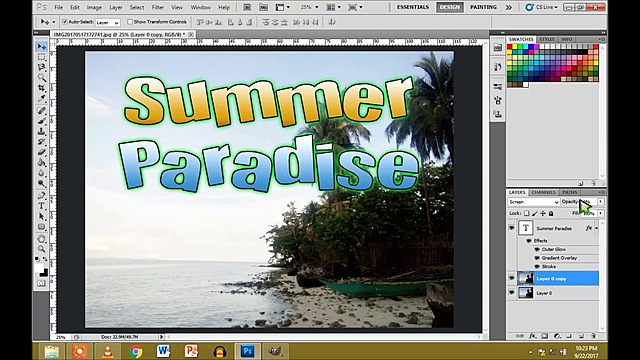Select the History Brush tool
The image size is (640, 360).
pos(41,142)
